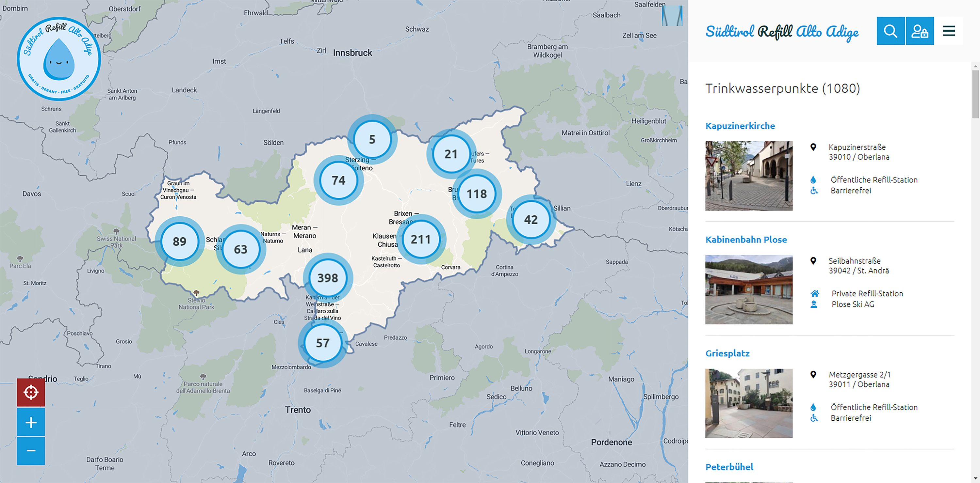980x483 pixels.
Task: Click water drop icon of Griesplatz entry
Action: click(813, 407)
